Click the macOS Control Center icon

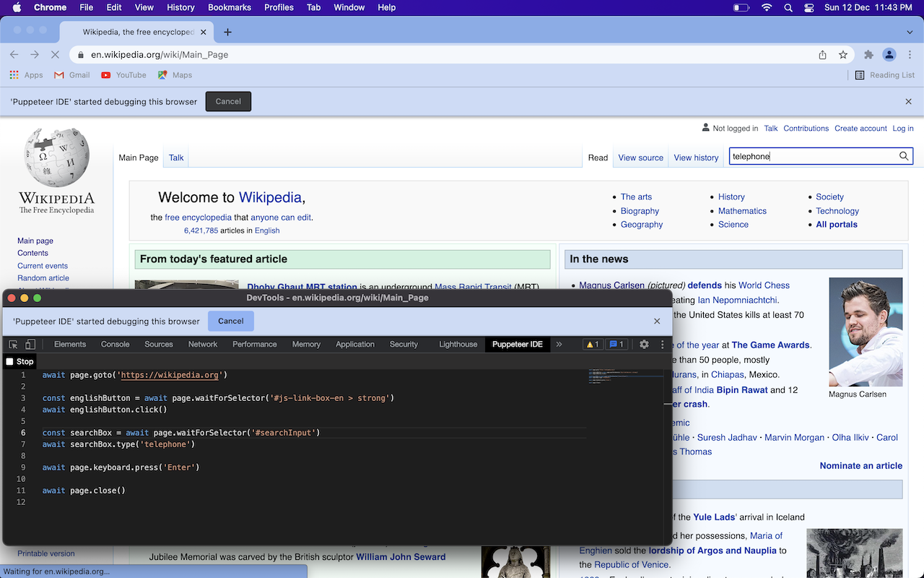click(809, 7)
